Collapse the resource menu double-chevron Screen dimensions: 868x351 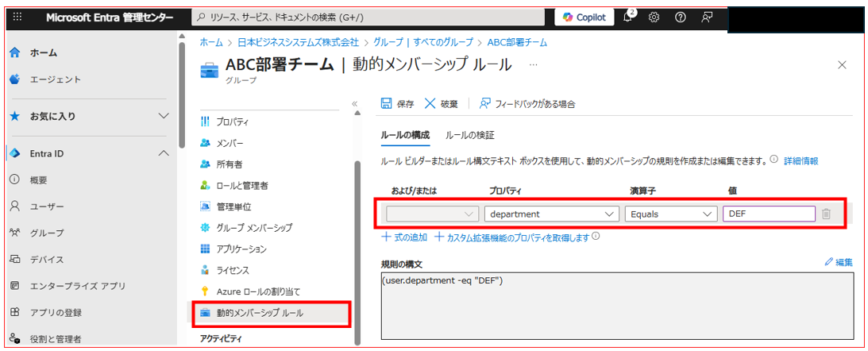(x=354, y=103)
